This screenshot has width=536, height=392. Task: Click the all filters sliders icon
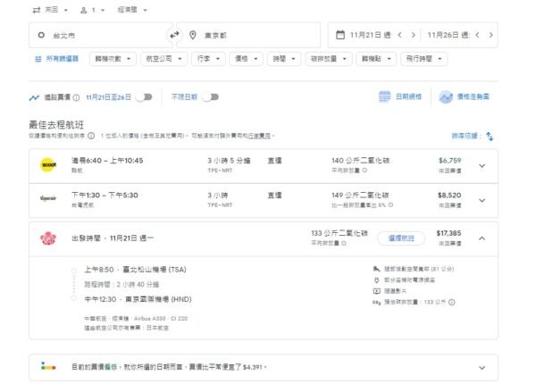click(x=38, y=59)
